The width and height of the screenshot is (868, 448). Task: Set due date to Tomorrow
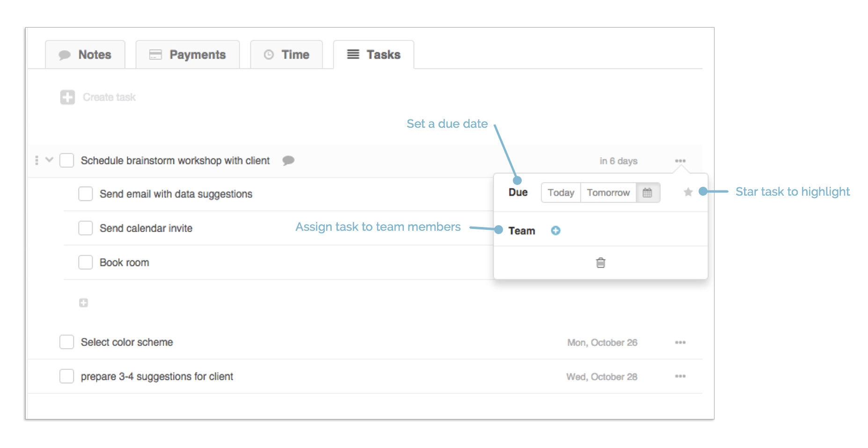[608, 192]
